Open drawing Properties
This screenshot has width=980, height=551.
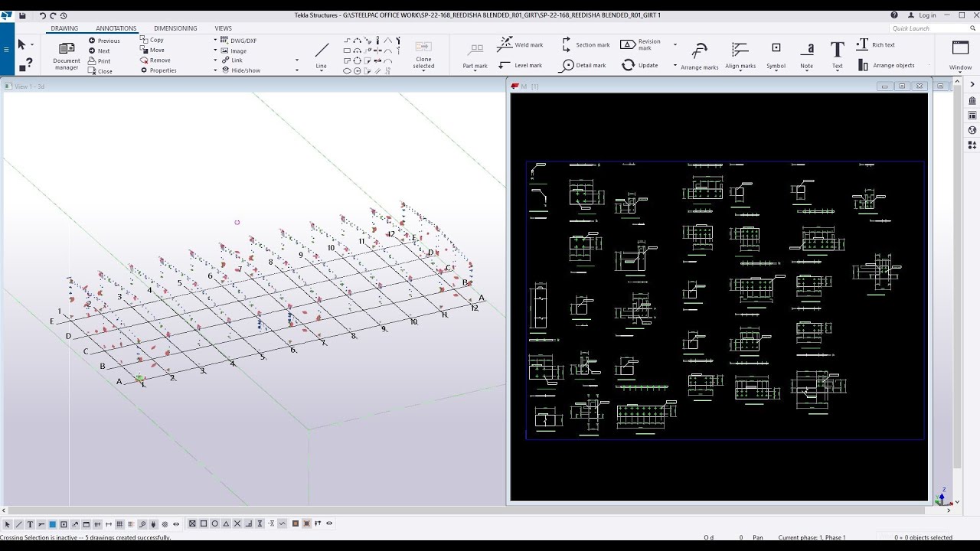(x=158, y=70)
